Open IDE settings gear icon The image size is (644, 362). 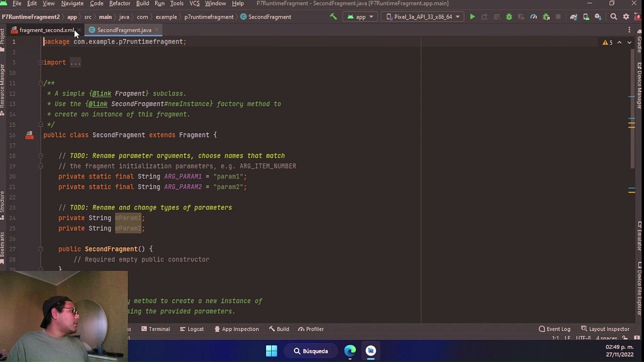(626, 17)
